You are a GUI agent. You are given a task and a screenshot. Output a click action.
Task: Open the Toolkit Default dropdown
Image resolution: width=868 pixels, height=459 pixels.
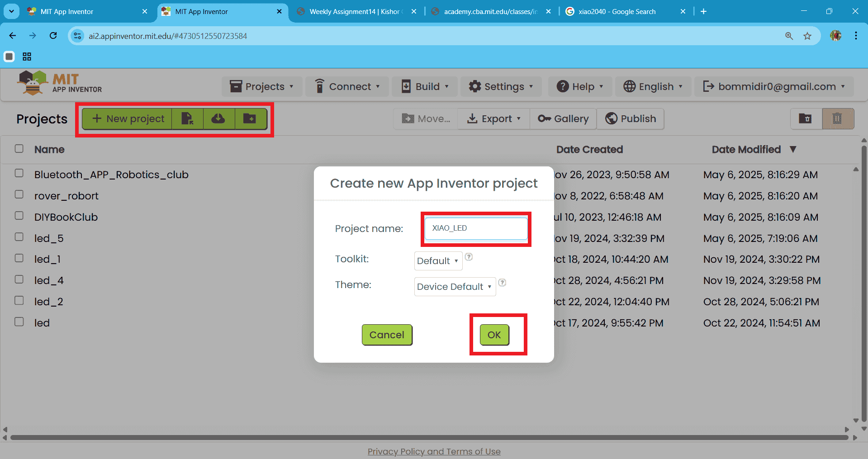pyautogui.click(x=438, y=261)
